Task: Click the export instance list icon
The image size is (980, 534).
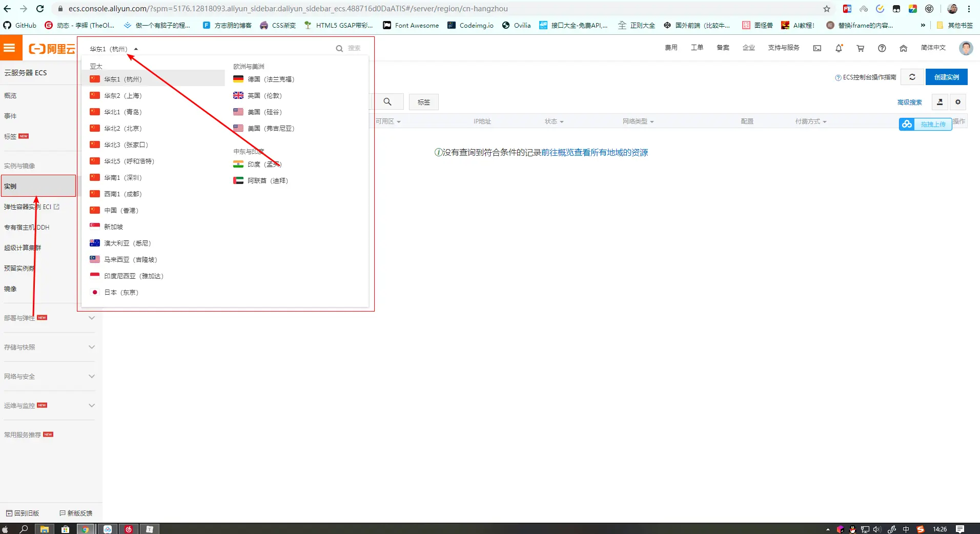Action: pyautogui.click(x=940, y=102)
